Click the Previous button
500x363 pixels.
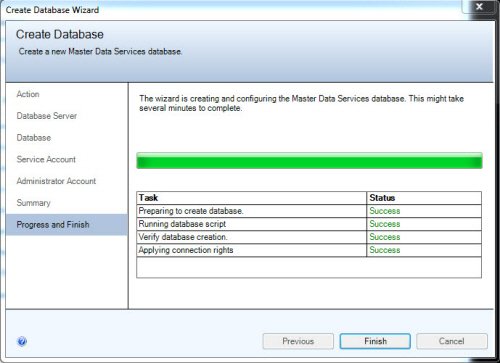coord(298,341)
